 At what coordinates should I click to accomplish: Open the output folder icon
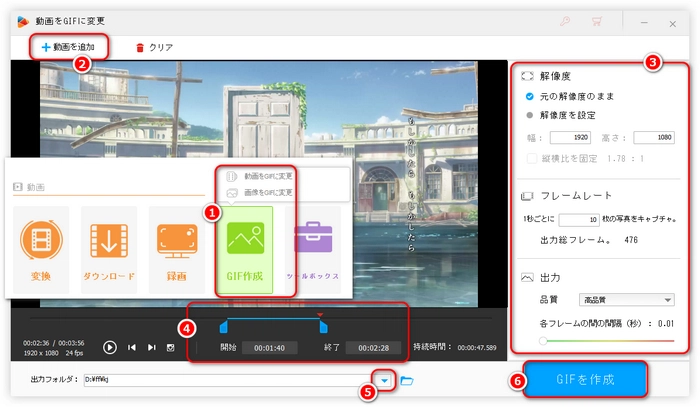tap(407, 381)
